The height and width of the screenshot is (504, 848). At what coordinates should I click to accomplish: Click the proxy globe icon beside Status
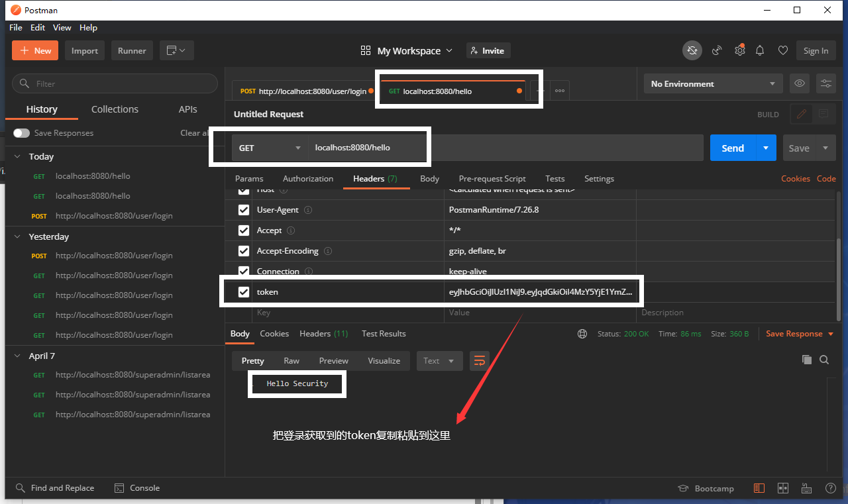tap(582, 334)
